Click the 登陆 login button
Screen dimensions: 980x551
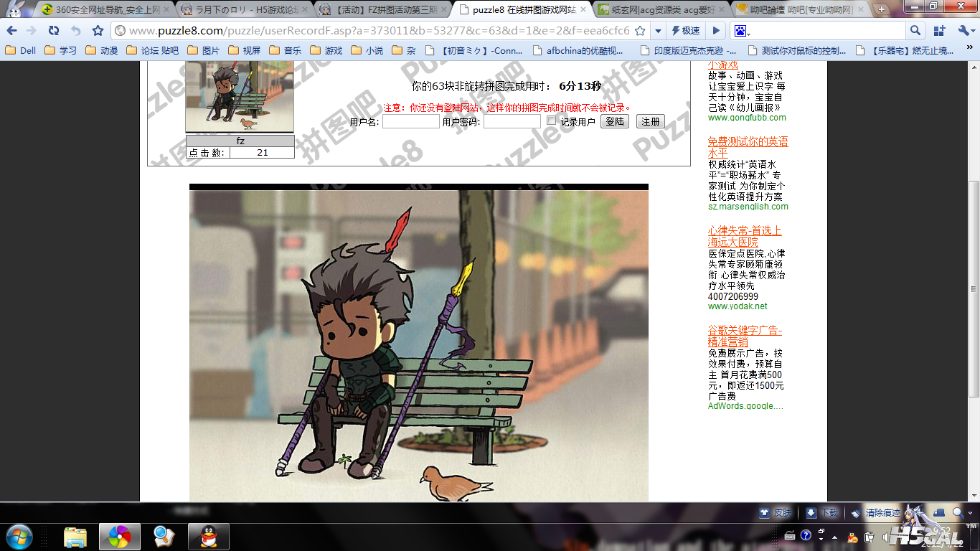click(615, 121)
